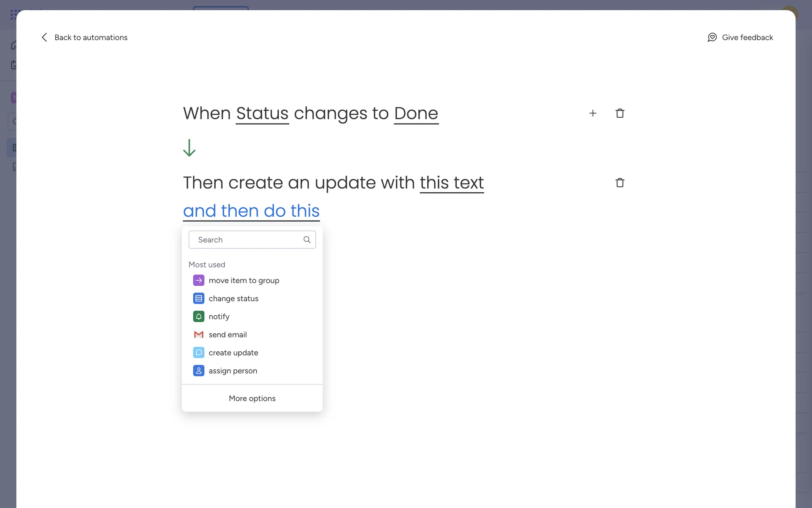Click the plus icon to add a condition

pos(593,113)
